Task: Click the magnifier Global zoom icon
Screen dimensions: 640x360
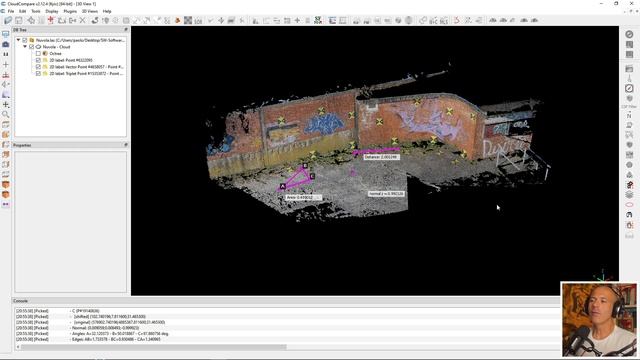Action: (5, 114)
